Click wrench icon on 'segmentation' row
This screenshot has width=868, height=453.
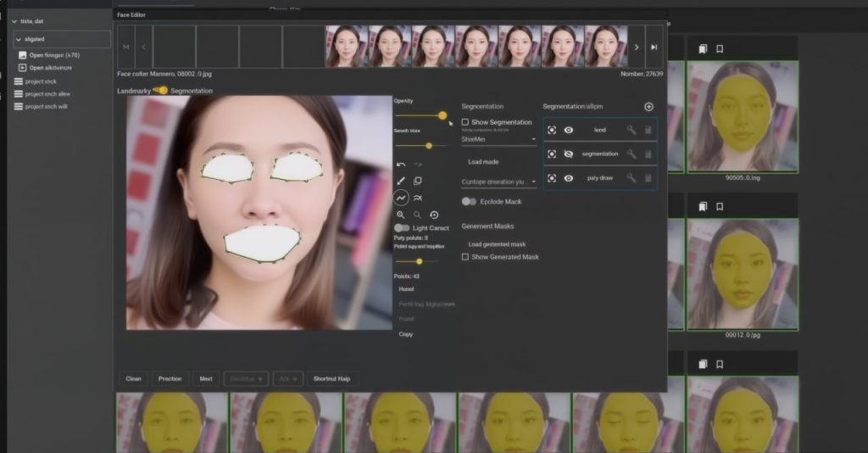(x=631, y=154)
